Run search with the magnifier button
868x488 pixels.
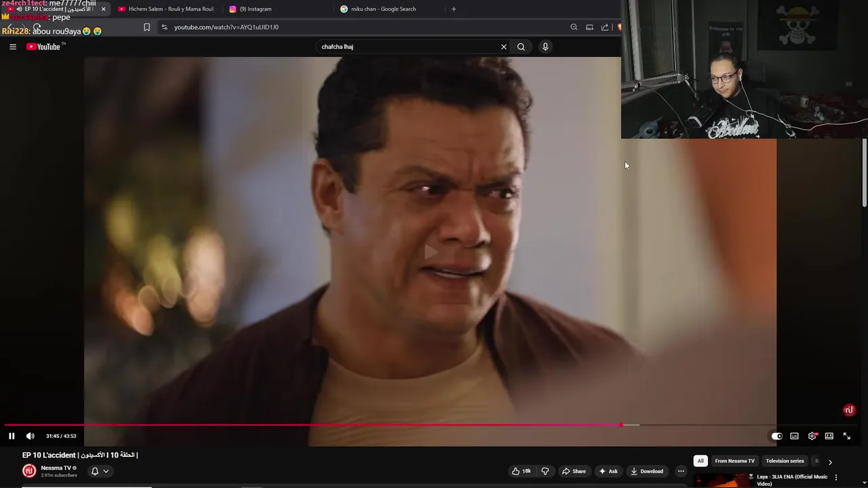click(x=521, y=47)
